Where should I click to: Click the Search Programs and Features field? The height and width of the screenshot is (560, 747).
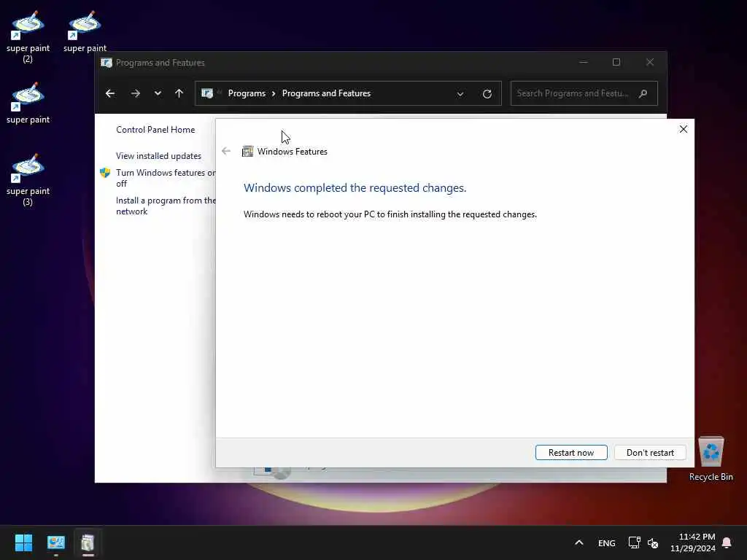584,93
